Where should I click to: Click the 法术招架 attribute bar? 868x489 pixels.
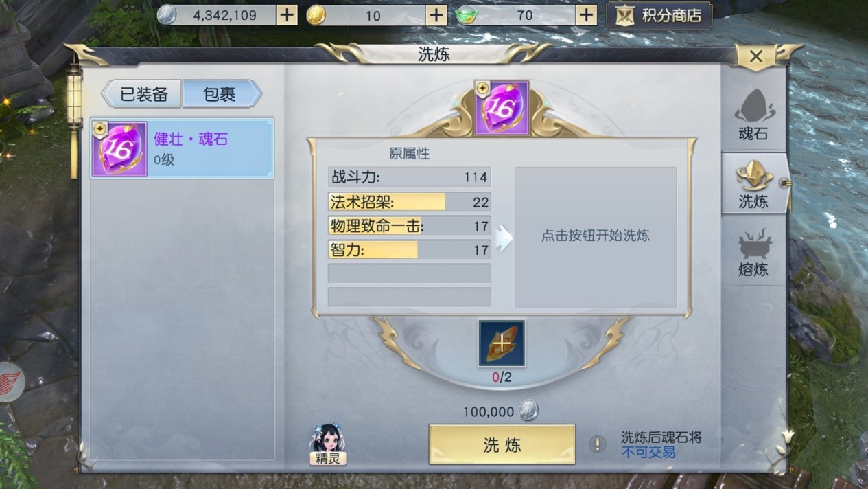[410, 202]
